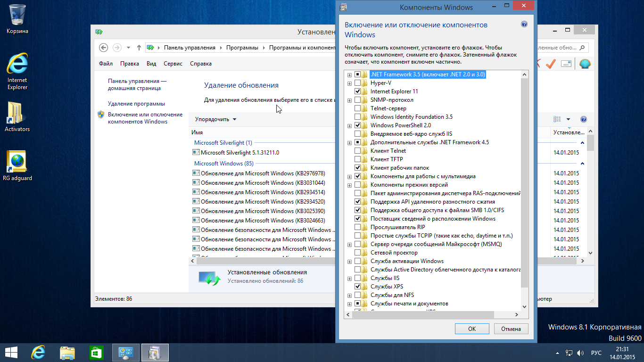Toggle the Windows Identity Foundation 3.5 checkbox

click(358, 117)
